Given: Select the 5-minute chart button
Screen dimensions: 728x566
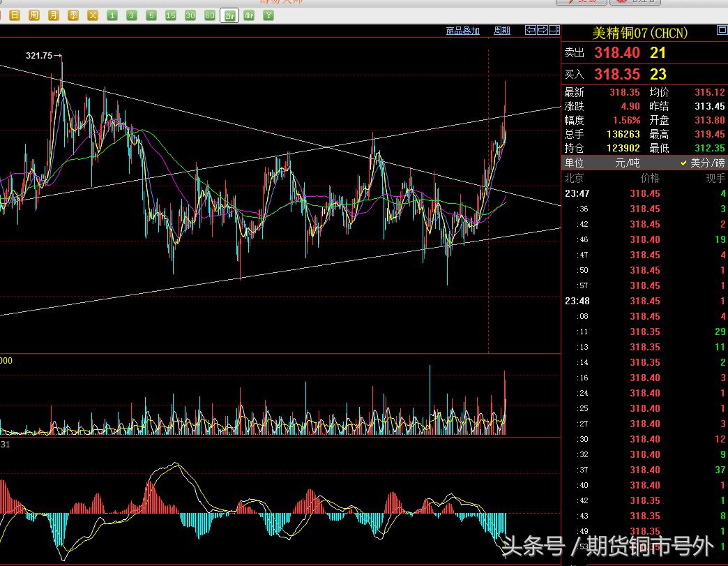Looking at the screenshot, I should click(151, 15).
